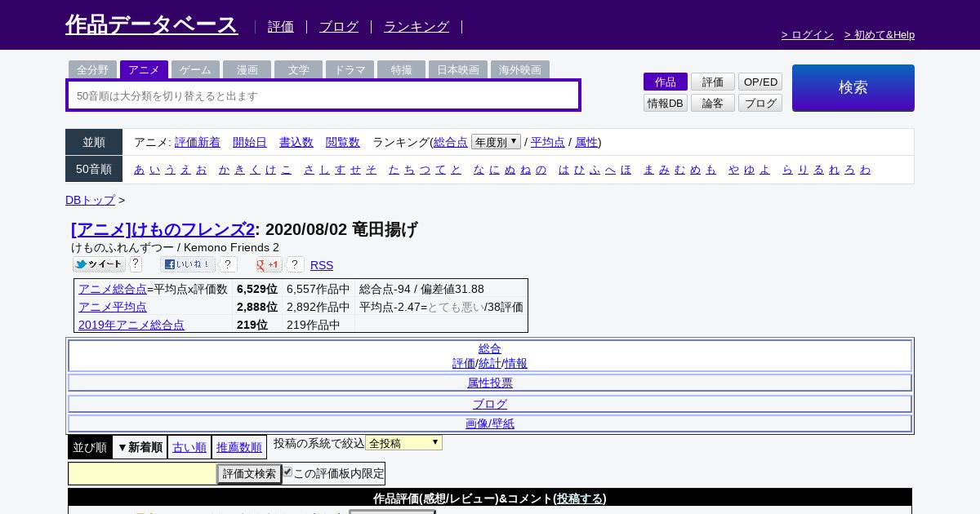The width and height of the screenshot is (980, 514).
Task: Open the 閲覧数 sort link
Action: [343, 142]
